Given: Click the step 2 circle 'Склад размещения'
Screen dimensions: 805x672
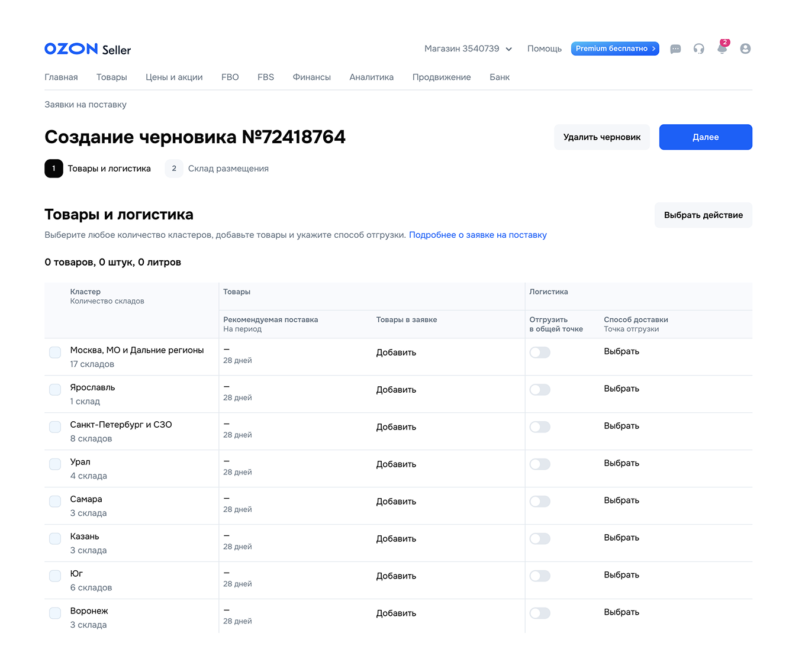Looking at the screenshot, I should click(x=173, y=168).
